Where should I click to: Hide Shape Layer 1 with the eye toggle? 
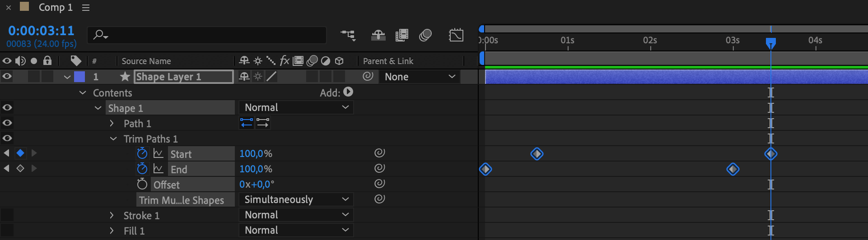pyautogui.click(x=7, y=76)
